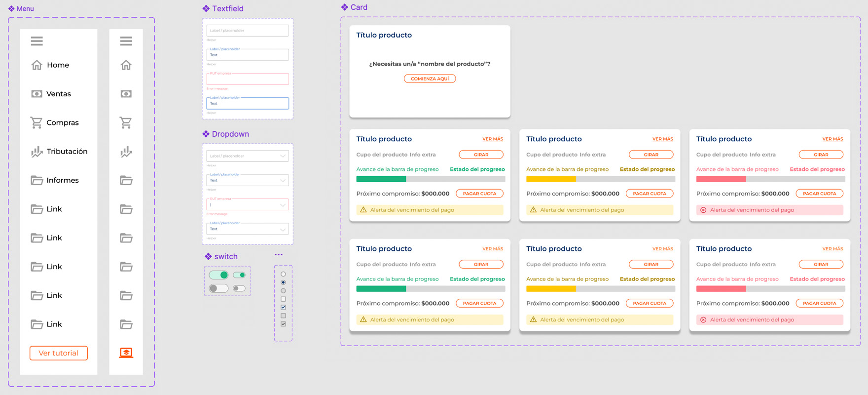
Task: Click the red progress bar in the upper card
Action: pos(771,179)
